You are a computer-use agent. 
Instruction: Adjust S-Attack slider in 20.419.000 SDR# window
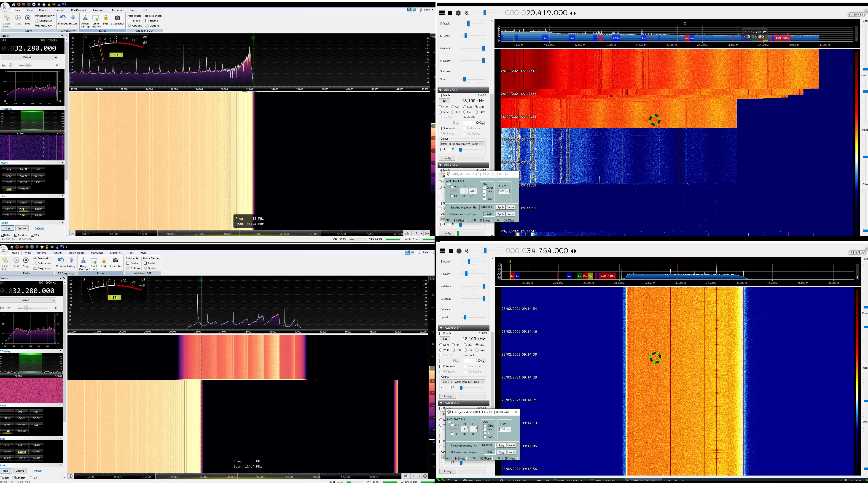tap(468, 24)
